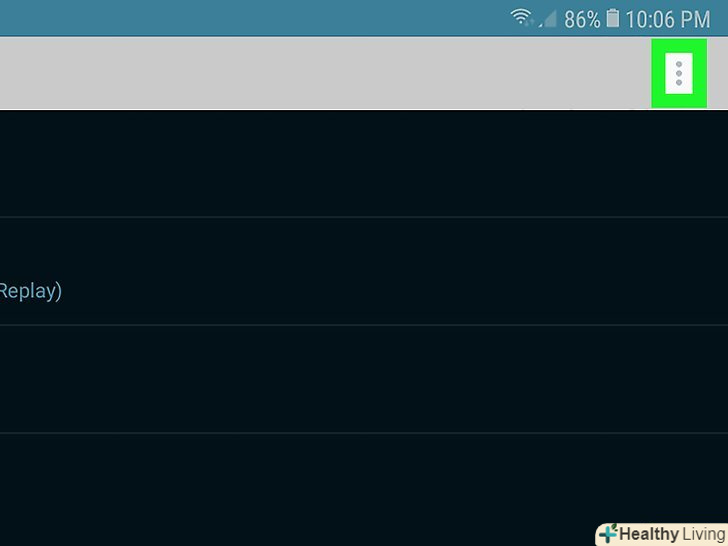
Task: Open the three-dot overflow menu
Action: click(679, 73)
